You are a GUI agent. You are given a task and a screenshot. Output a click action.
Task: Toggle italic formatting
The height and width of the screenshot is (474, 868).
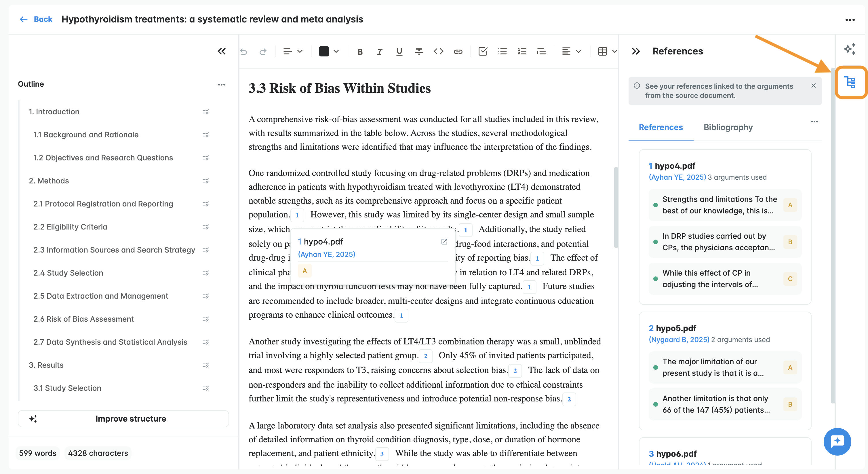coord(379,52)
